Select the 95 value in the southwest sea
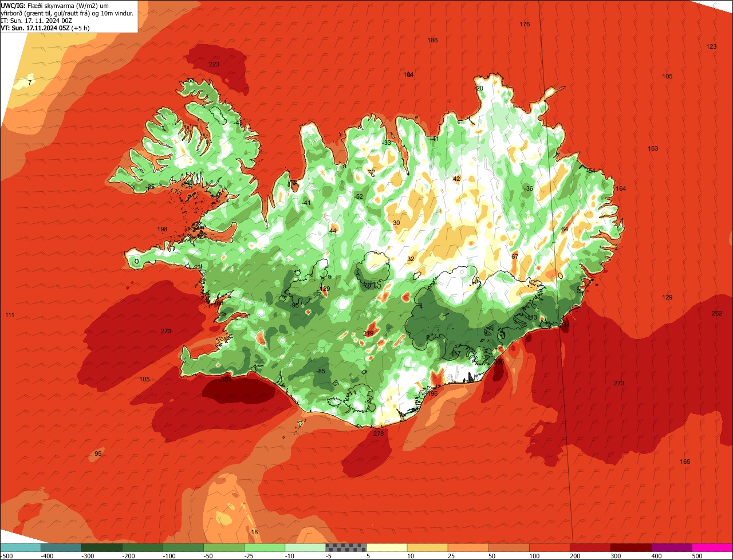This screenshot has height=560, width=733. [98, 453]
